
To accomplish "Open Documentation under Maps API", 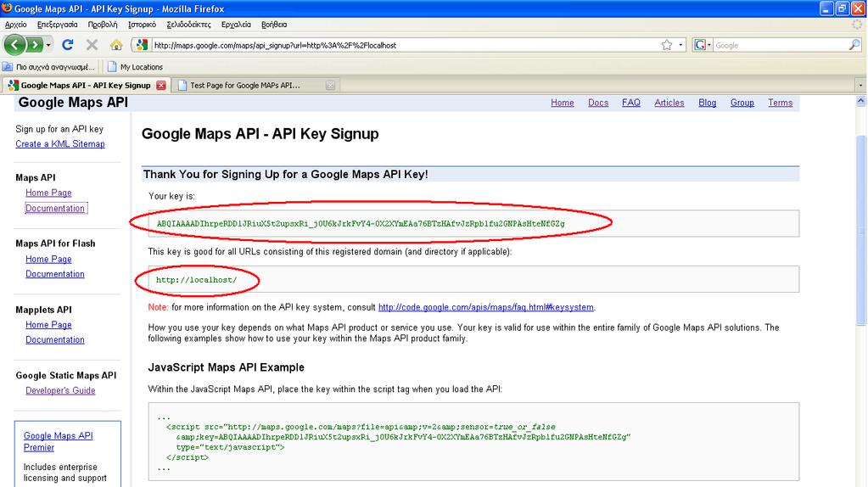I will pyautogui.click(x=55, y=208).
